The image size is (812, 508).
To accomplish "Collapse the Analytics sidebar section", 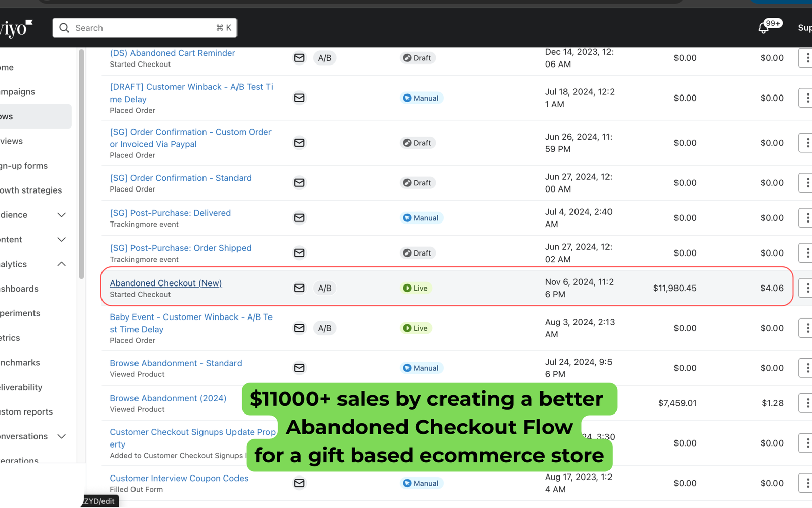I will coord(61,264).
